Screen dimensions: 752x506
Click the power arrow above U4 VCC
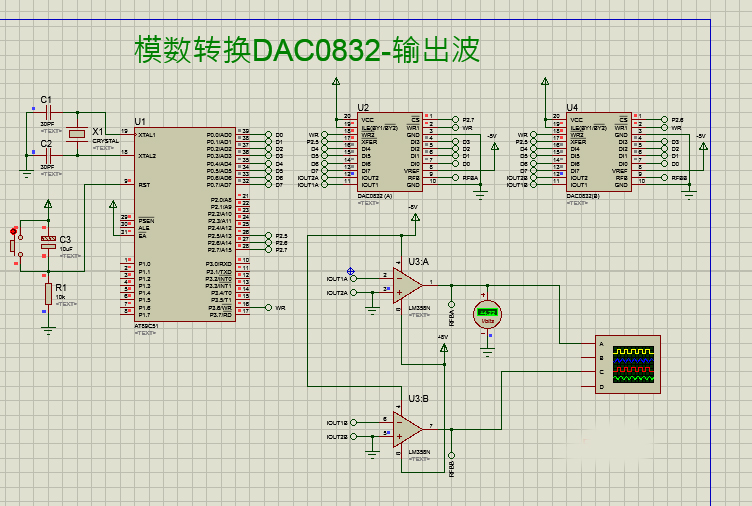tap(545, 82)
